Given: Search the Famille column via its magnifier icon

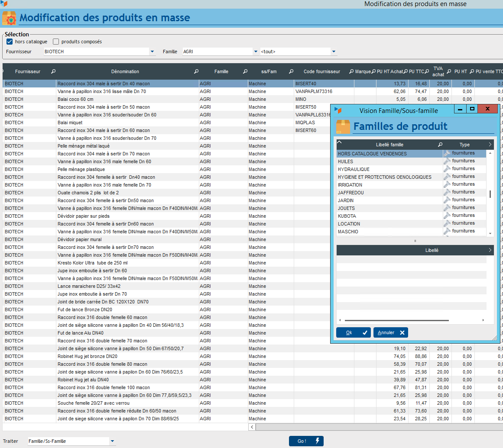Looking at the screenshot, I should 245,71.
